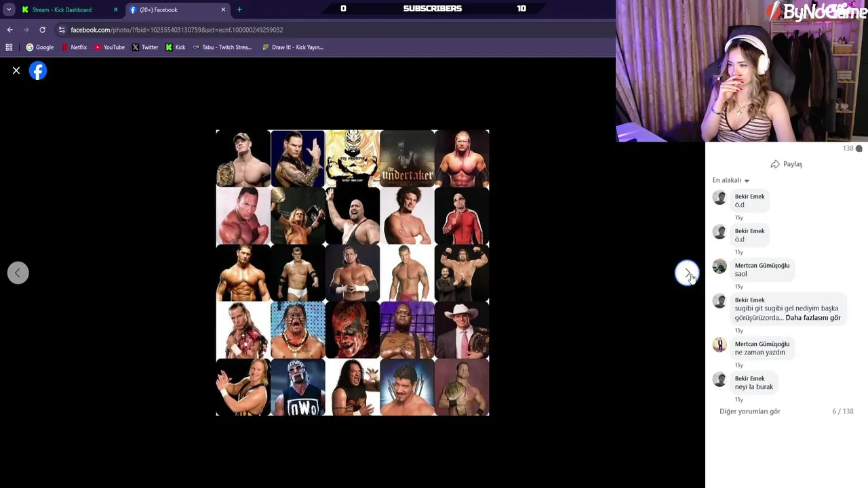Go to the next photo arrow

click(687, 273)
